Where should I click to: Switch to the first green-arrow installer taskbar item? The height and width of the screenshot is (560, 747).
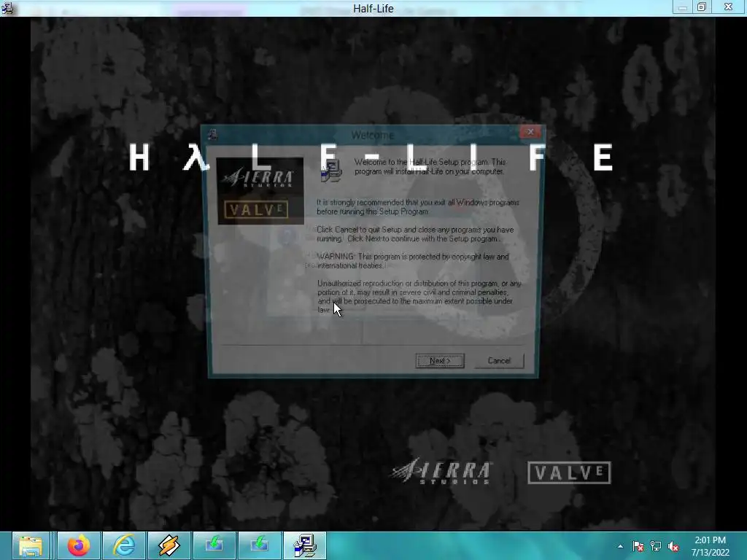click(214, 545)
